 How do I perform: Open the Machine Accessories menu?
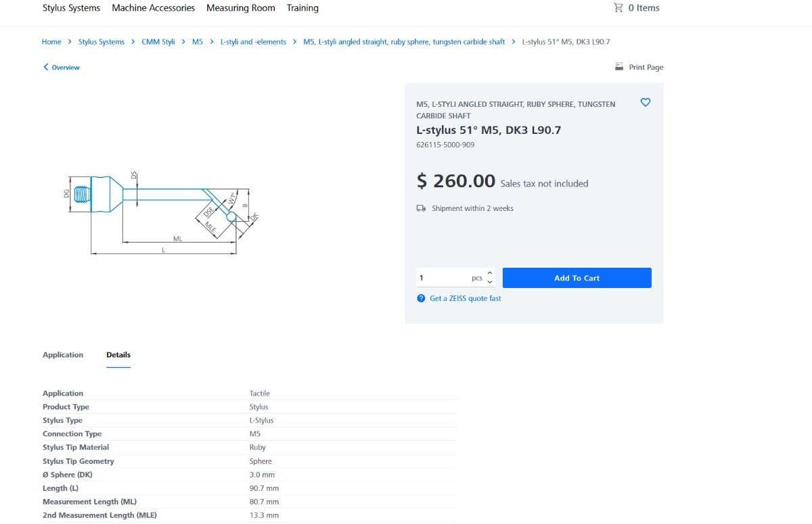click(x=153, y=8)
